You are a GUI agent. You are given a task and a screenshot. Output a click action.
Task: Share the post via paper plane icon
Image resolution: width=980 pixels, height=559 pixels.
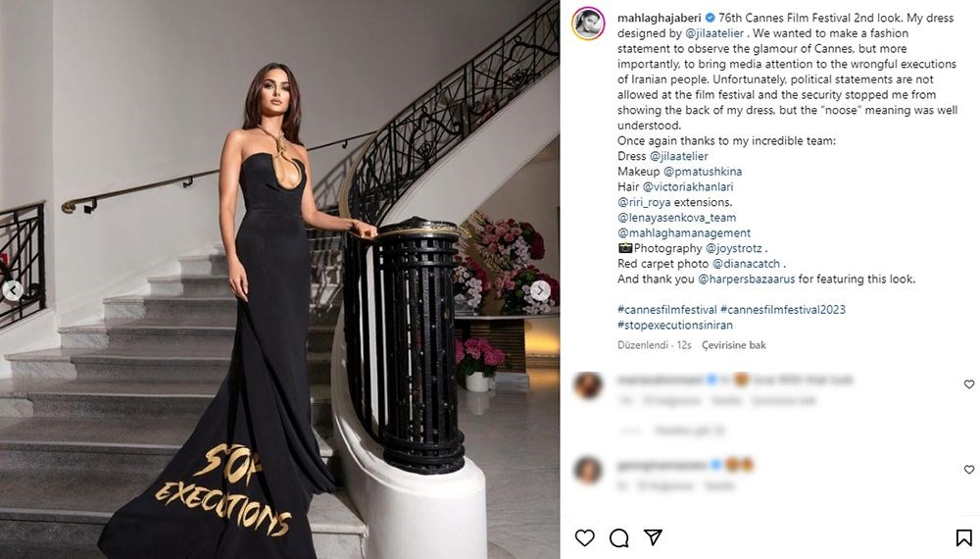pos(653,537)
